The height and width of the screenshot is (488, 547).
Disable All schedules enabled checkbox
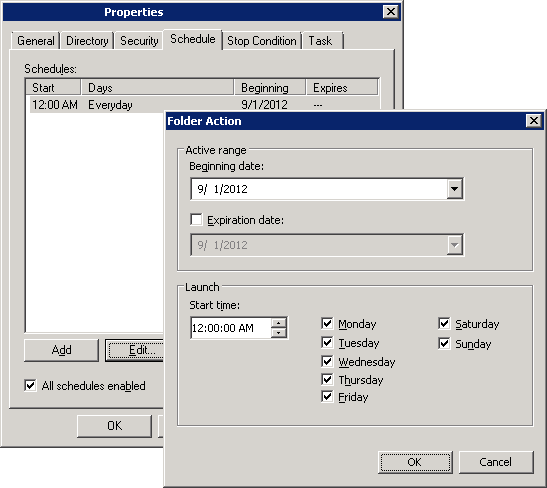tap(30, 385)
